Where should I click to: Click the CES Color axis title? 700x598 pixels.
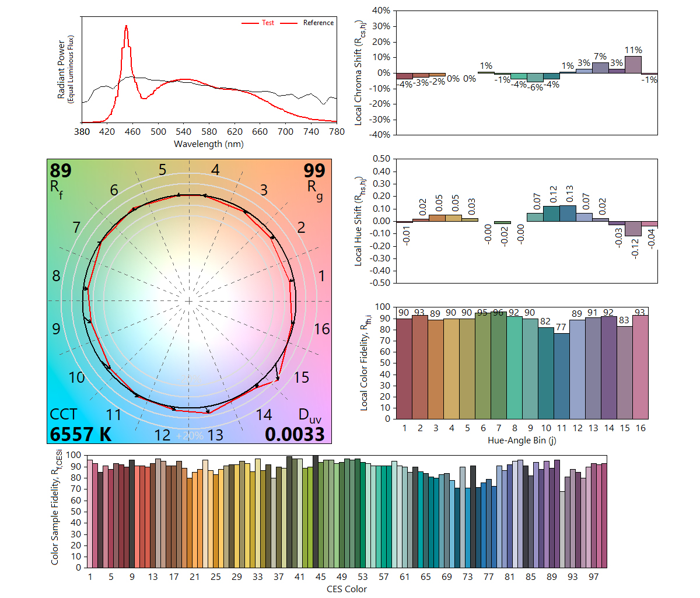click(346, 589)
